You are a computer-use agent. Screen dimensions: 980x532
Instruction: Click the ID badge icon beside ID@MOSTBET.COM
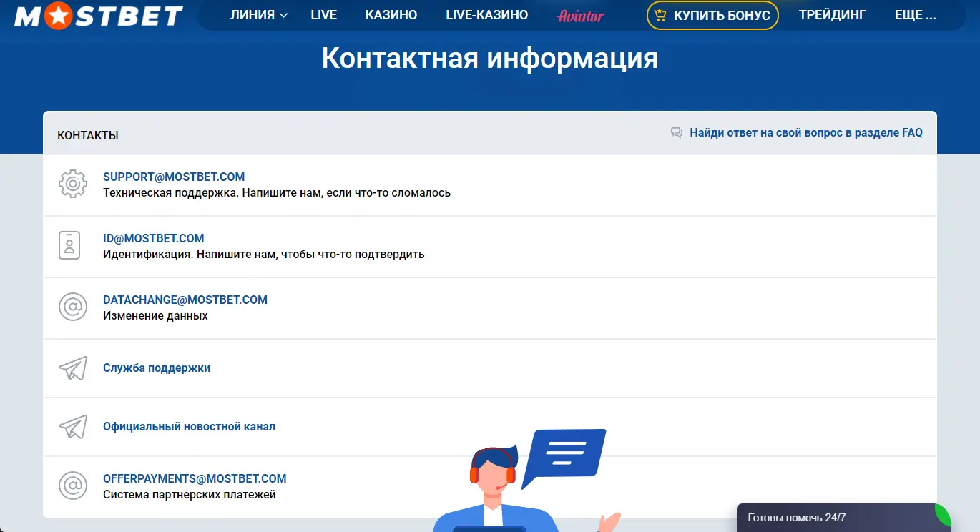tap(69, 245)
